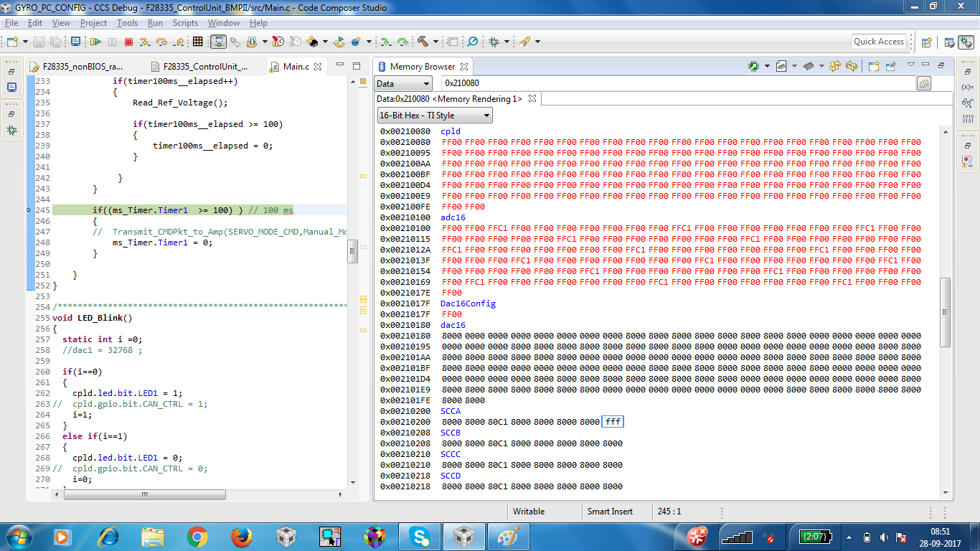Open Skype from the Windows taskbar
980x551 pixels.
tap(420, 536)
